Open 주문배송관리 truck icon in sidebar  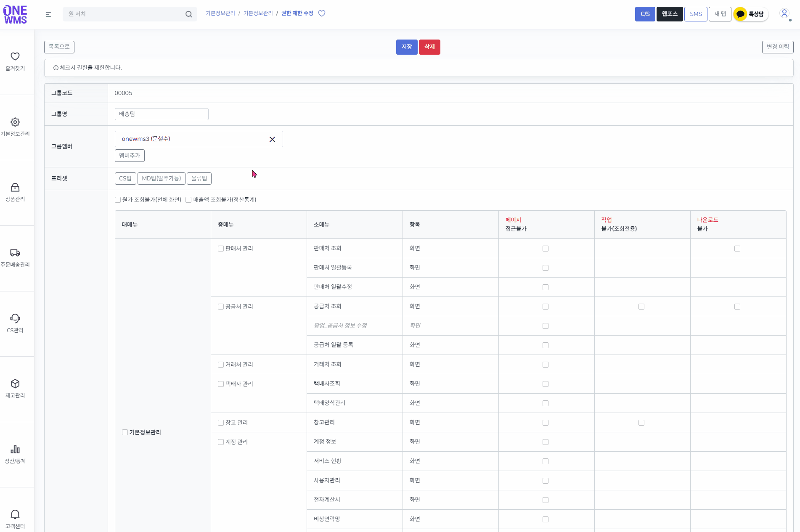(15, 253)
